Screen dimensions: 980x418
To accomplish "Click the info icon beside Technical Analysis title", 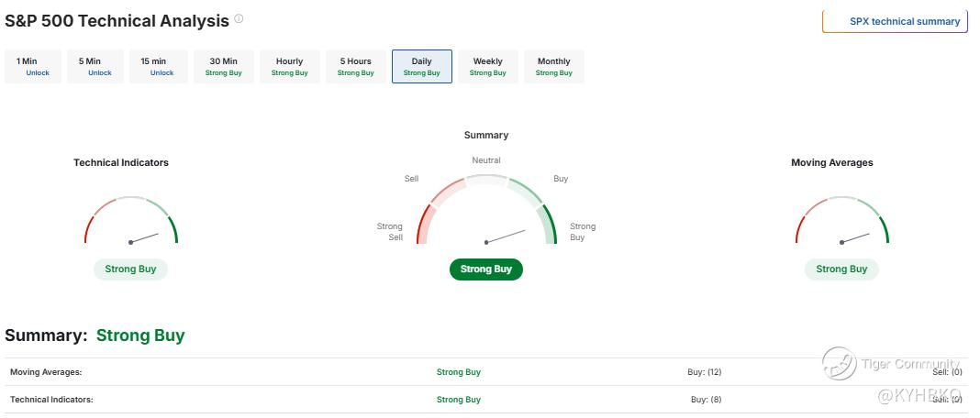I will (x=239, y=18).
